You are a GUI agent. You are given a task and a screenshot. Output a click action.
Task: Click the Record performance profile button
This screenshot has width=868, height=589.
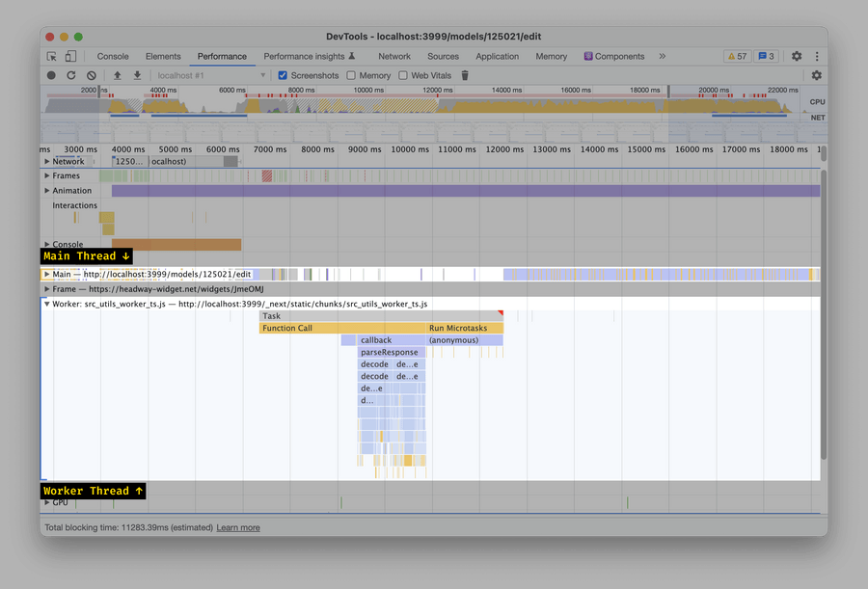tap(51, 75)
